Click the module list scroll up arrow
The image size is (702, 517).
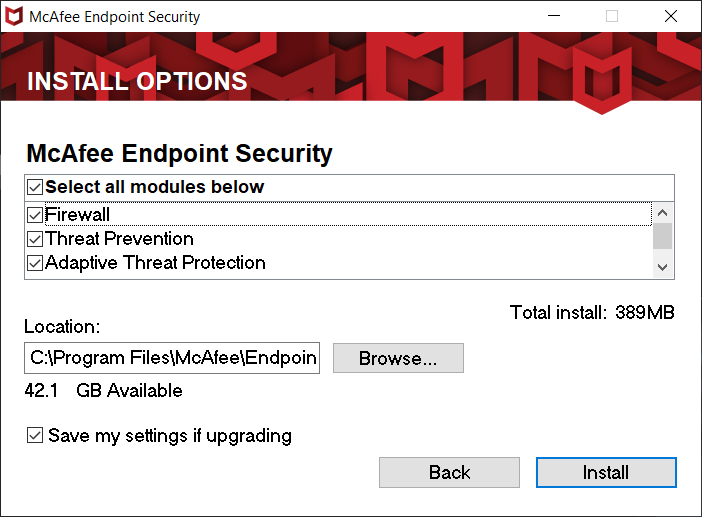pos(662,213)
